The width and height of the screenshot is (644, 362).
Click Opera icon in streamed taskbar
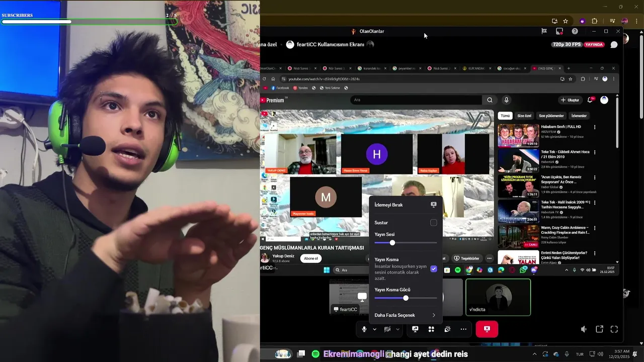pos(512,270)
